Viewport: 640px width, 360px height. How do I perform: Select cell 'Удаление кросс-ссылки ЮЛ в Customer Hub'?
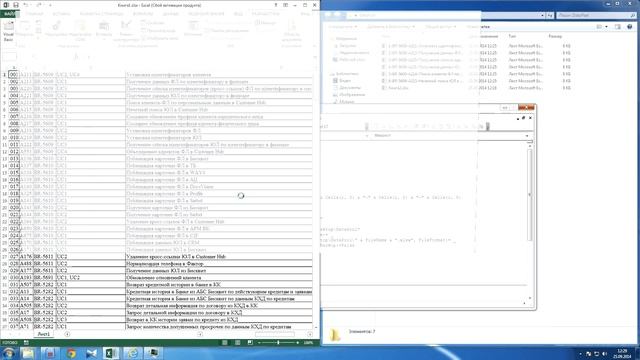click(x=219, y=257)
